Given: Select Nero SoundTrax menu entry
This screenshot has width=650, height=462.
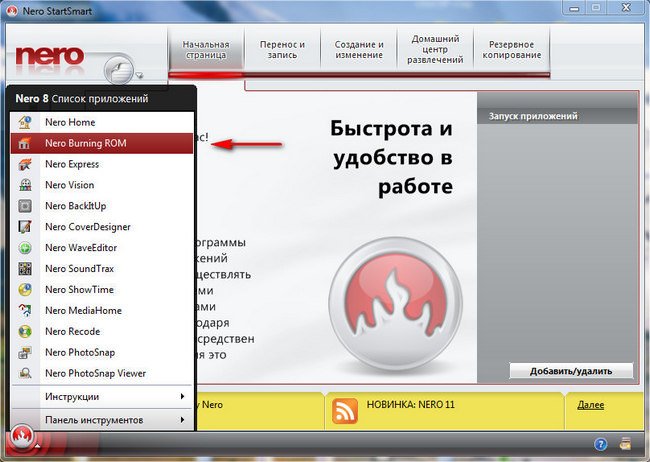Looking at the screenshot, I should [x=102, y=269].
